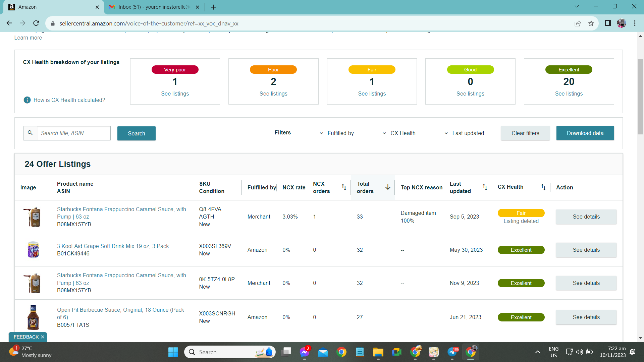
Task: Open the Learn more link
Action: pos(28,38)
